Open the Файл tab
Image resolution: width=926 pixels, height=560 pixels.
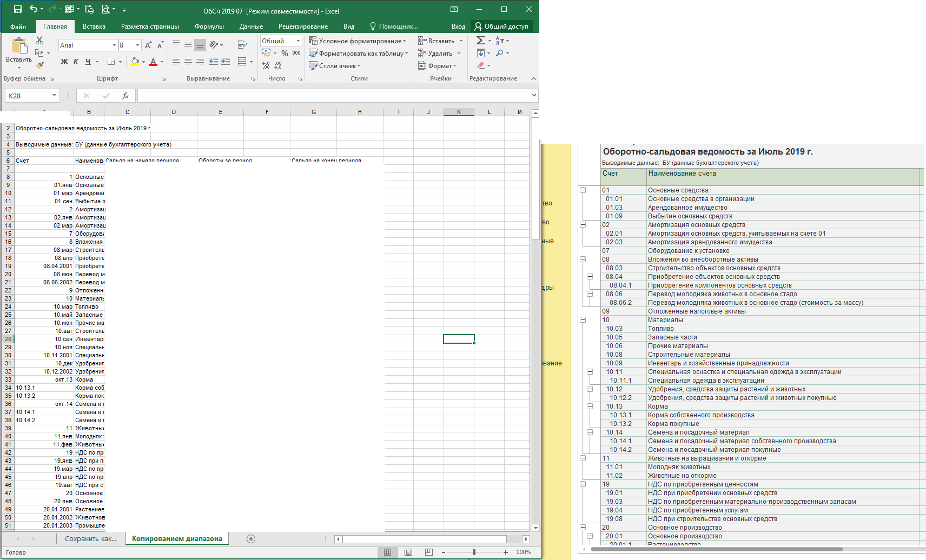[x=18, y=26]
